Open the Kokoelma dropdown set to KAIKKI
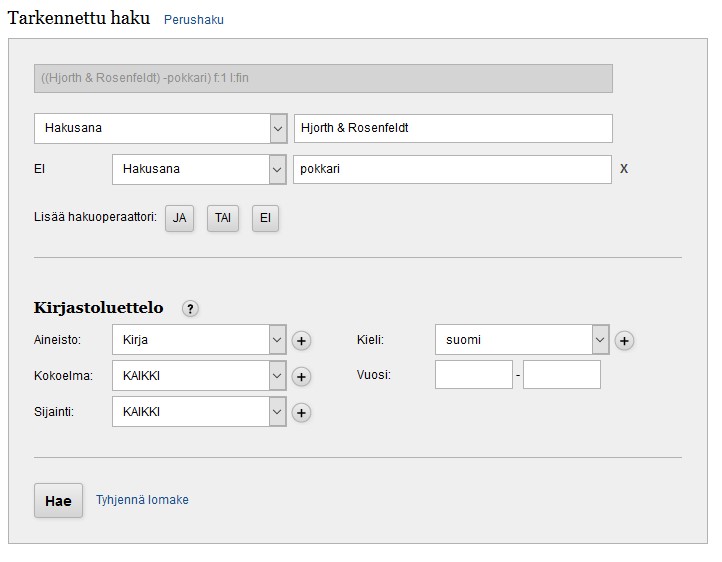Image resolution: width=722 pixels, height=562 pixels. (x=199, y=376)
